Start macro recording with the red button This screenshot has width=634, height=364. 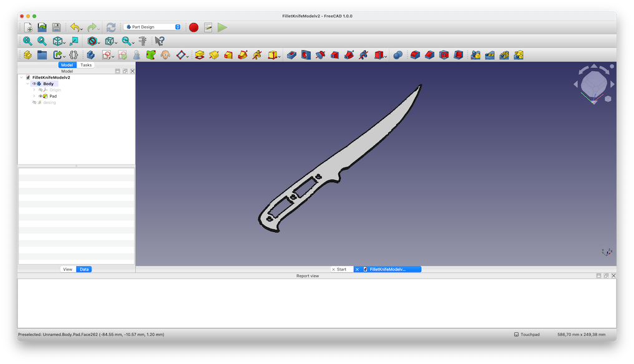click(193, 27)
